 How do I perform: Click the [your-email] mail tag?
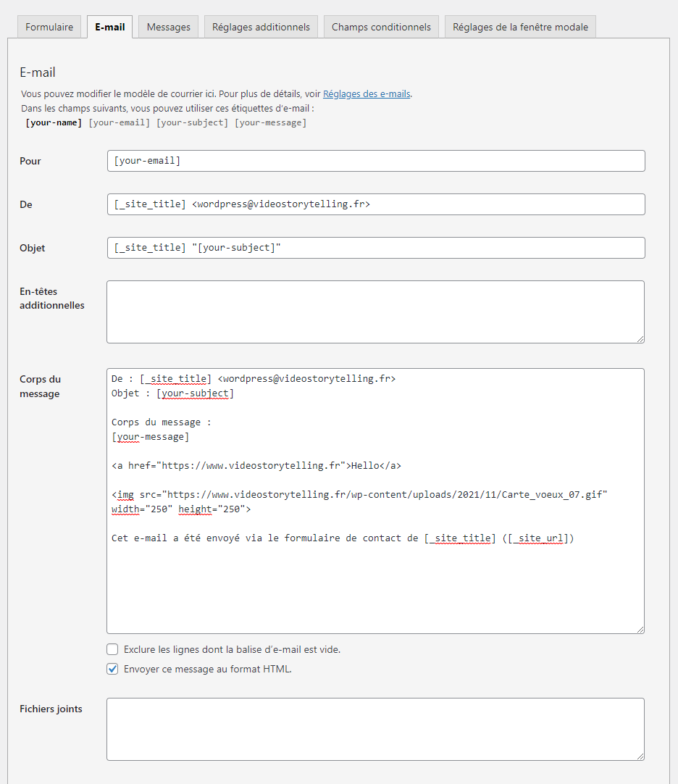(x=119, y=122)
